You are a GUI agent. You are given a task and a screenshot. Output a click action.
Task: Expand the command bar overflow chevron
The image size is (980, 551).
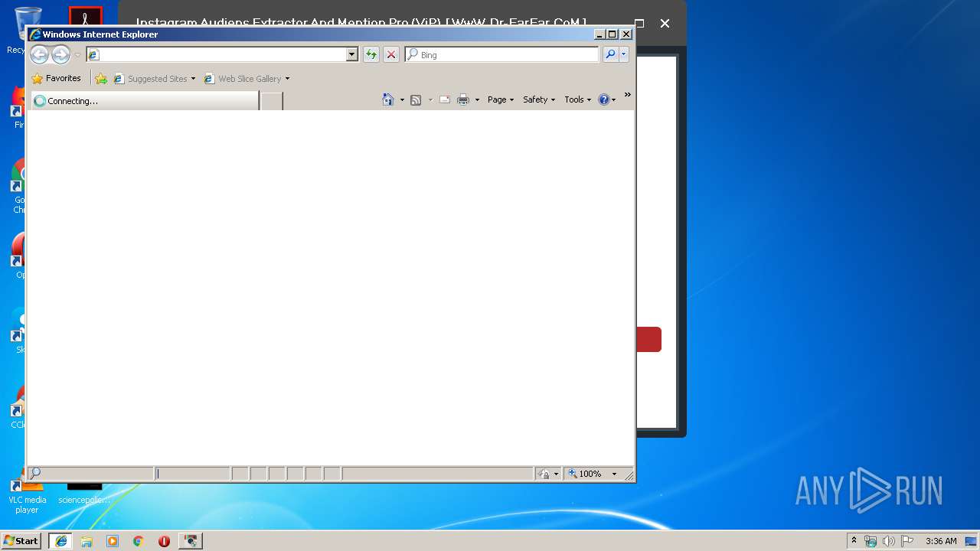[x=627, y=95]
